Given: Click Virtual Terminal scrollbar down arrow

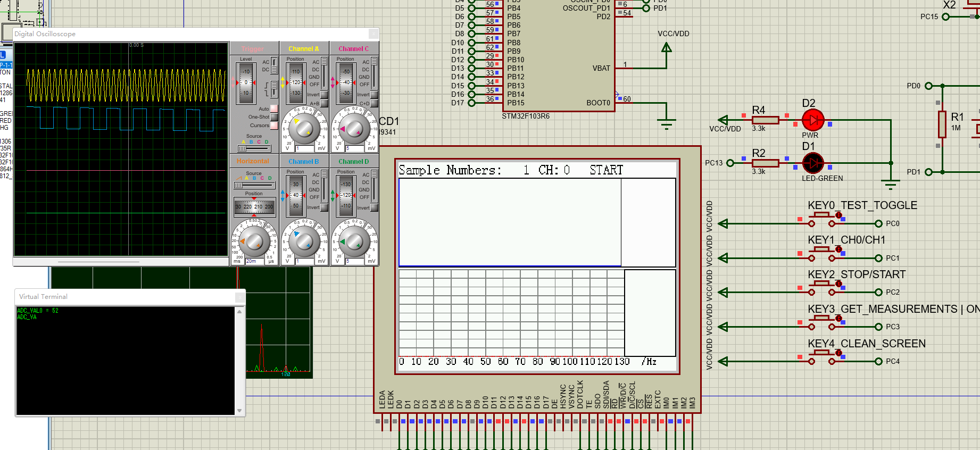Looking at the screenshot, I should pos(239,411).
